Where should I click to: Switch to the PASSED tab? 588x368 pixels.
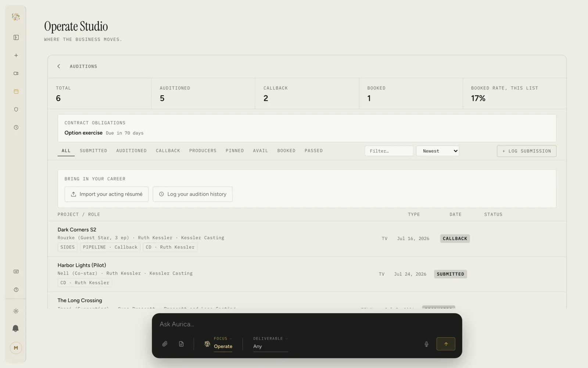click(313, 151)
